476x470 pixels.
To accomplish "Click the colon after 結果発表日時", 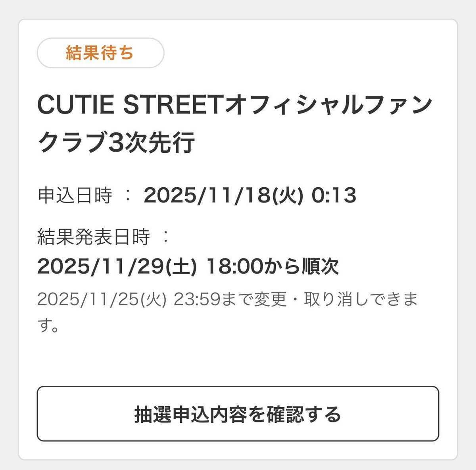I will (165, 237).
